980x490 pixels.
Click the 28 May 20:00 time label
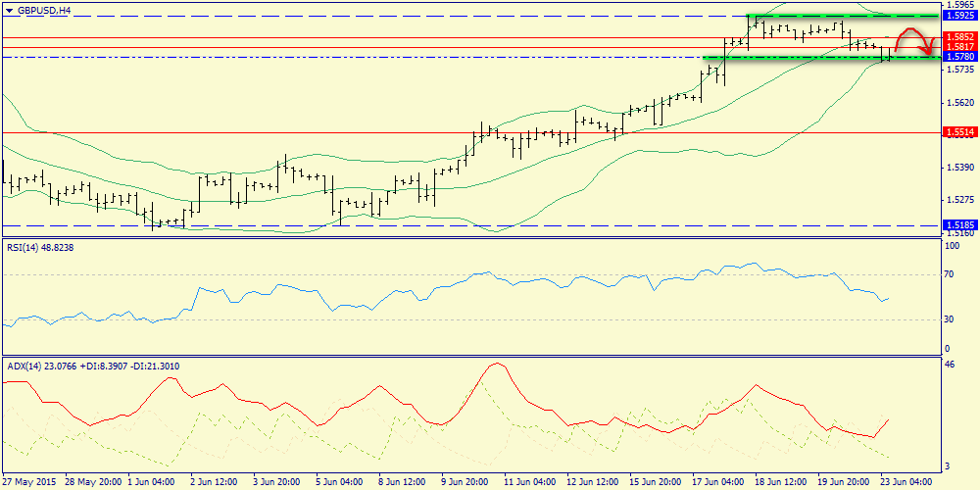[x=92, y=482]
